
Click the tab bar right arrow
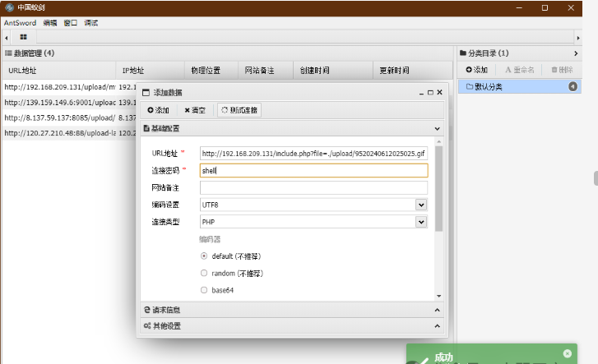578,38
